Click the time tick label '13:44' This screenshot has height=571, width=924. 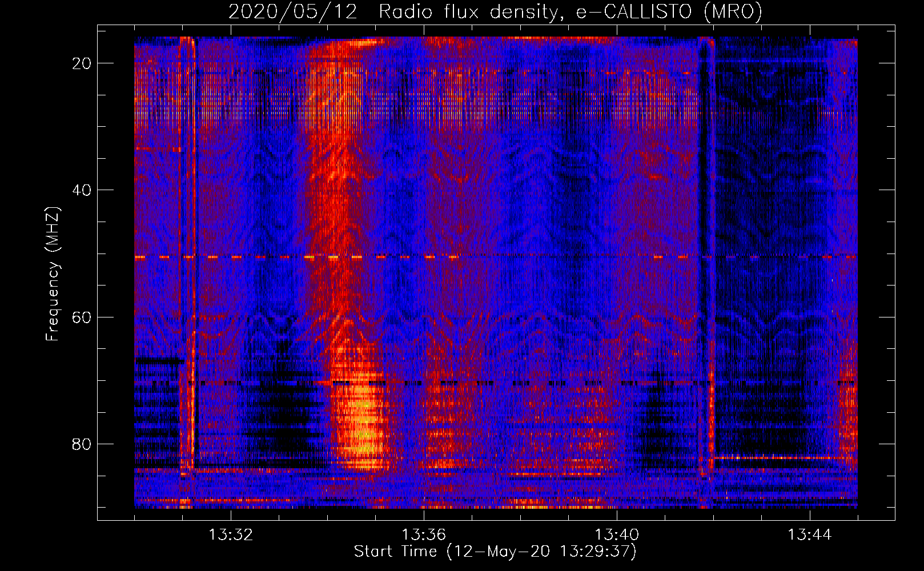click(x=810, y=535)
